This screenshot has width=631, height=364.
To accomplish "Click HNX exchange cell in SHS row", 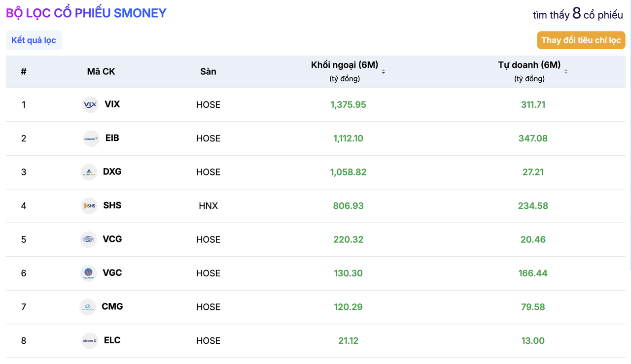I will coord(208,206).
